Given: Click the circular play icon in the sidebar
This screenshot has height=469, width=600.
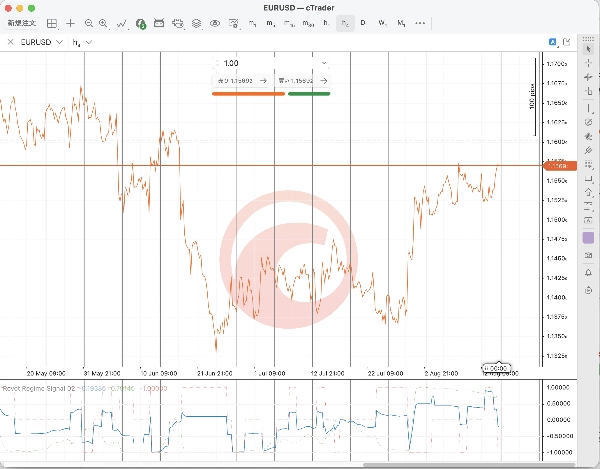Looking at the screenshot, I should (x=589, y=290).
